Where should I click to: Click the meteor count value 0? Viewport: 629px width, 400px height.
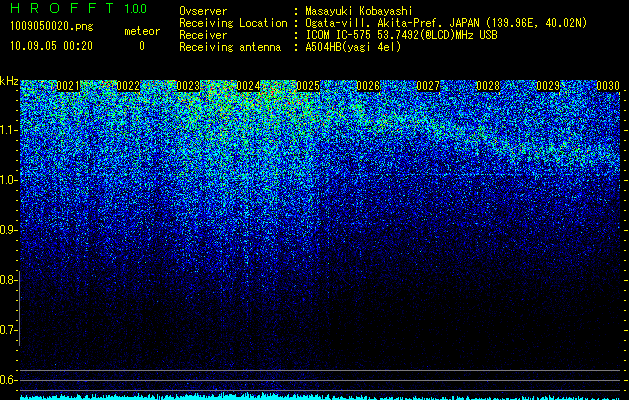pyautogui.click(x=142, y=46)
